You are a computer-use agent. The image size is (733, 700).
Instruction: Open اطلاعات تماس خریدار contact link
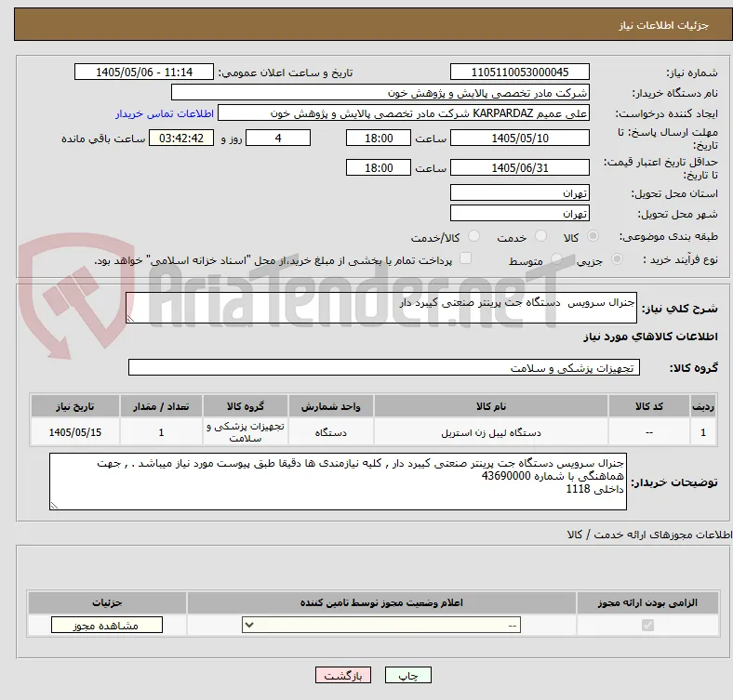pyautogui.click(x=165, y=113)
